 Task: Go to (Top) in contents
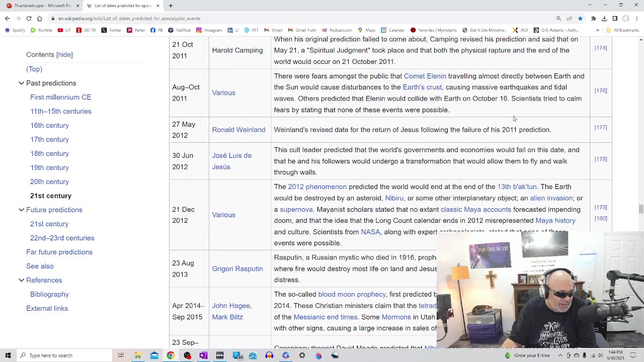tap(34, 69)
